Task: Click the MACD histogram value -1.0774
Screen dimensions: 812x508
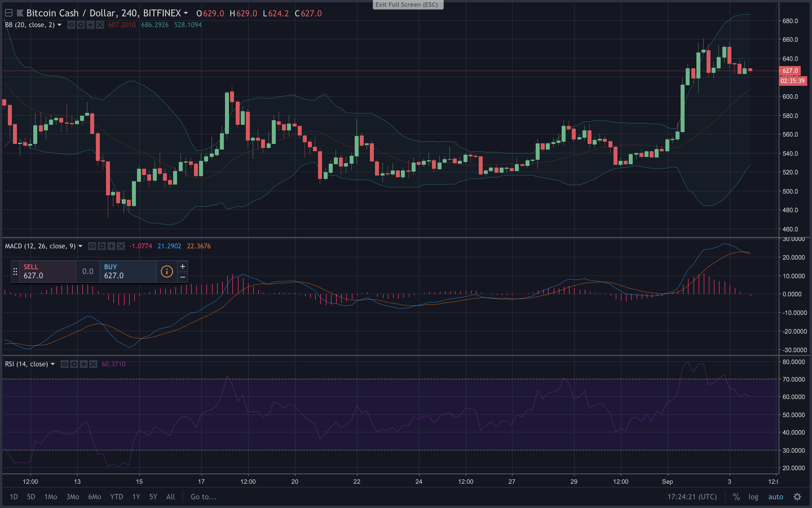Action: tap(141, 246)
